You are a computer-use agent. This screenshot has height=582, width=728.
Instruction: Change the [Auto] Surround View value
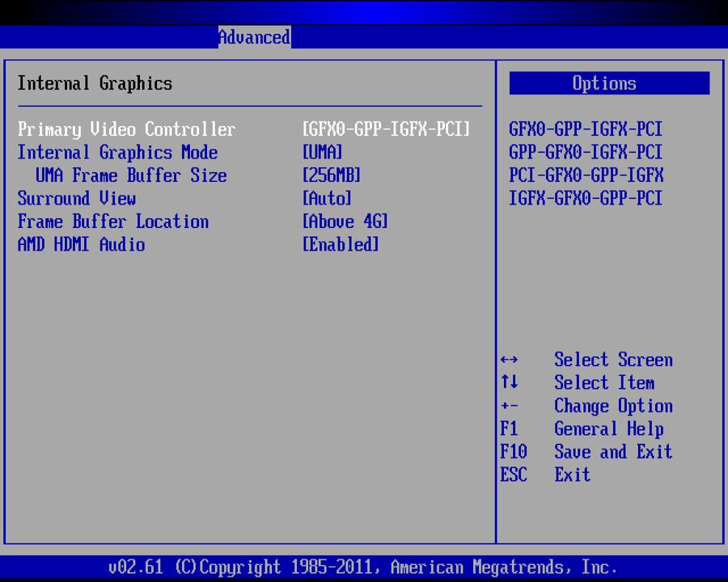[327, 199]
